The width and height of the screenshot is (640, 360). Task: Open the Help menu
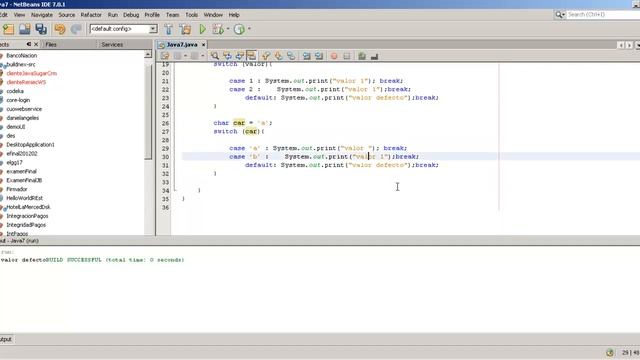234,15
